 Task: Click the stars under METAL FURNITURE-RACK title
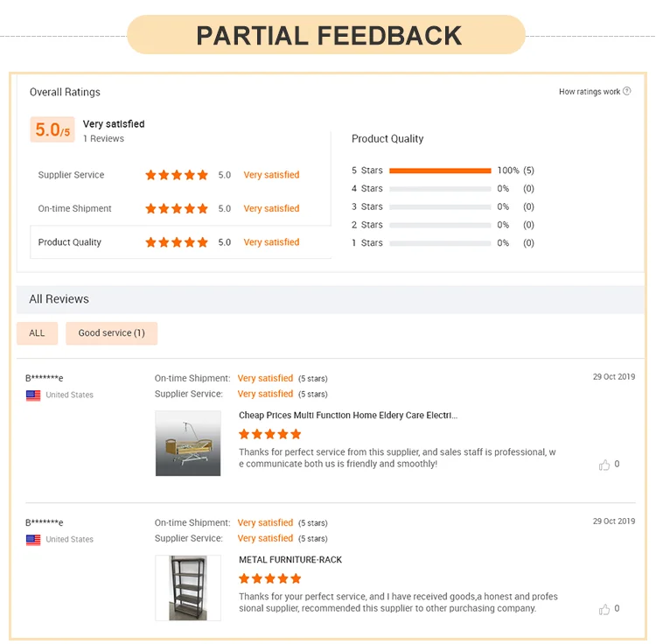(270, 578)
